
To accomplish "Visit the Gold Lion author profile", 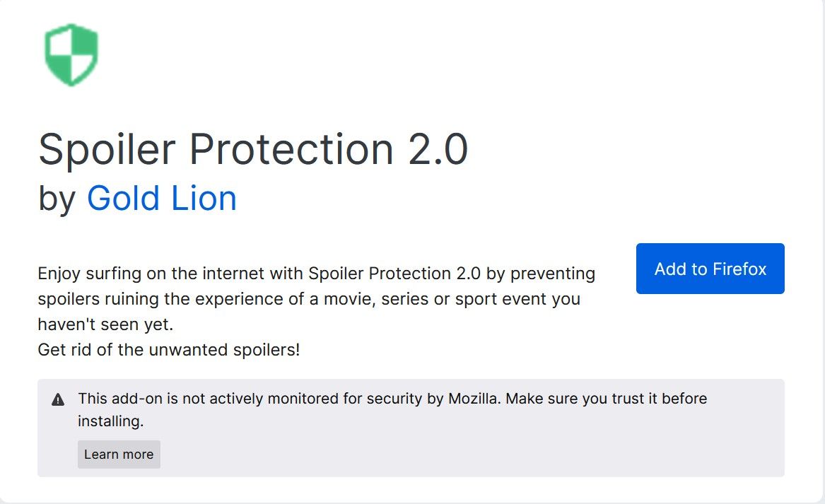I will 160,199.
